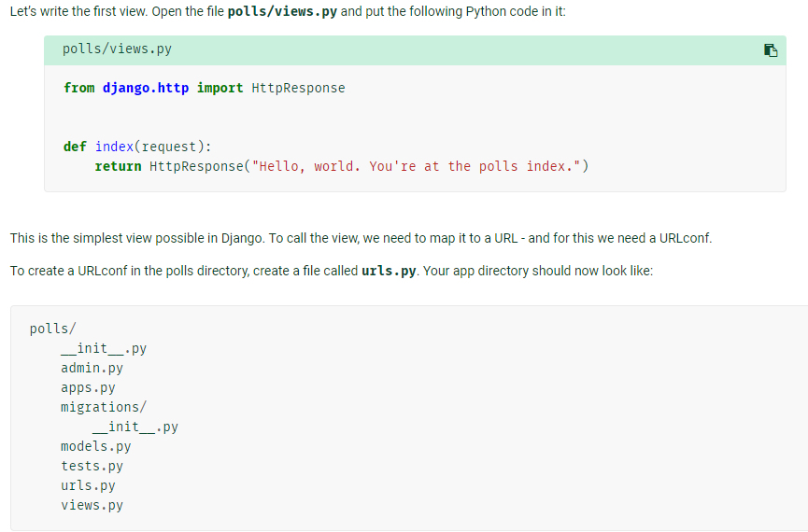
Task: Click __init__.py under the migrations folder
Action: pos(135,427)
